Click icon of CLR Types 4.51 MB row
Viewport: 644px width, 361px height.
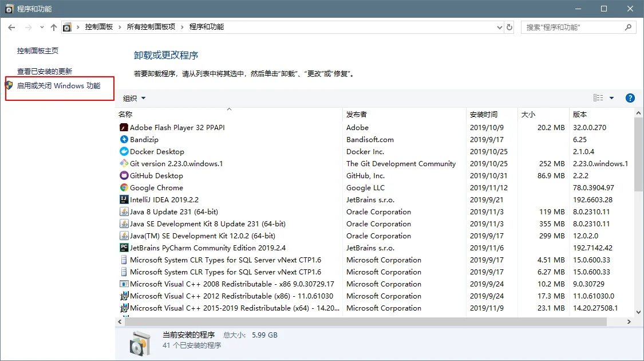(124, 260)
